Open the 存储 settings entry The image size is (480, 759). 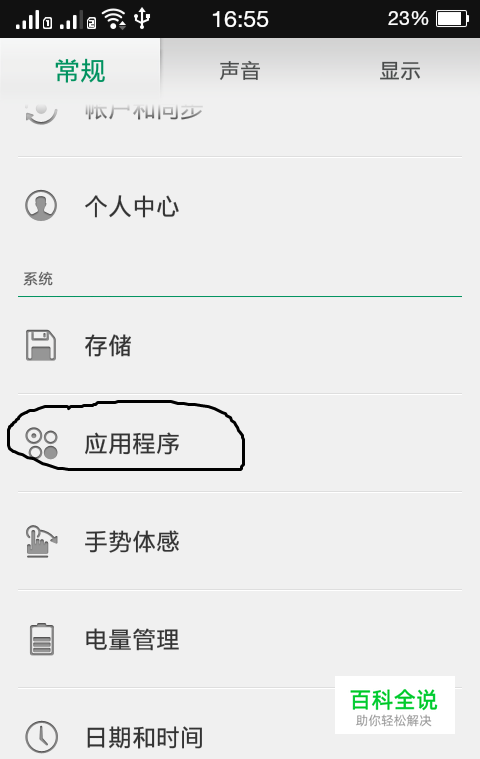240,346
